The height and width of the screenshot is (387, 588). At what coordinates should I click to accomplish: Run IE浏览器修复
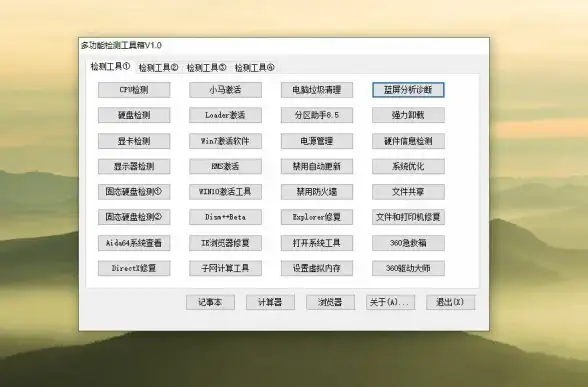click(x=225, y=243)
